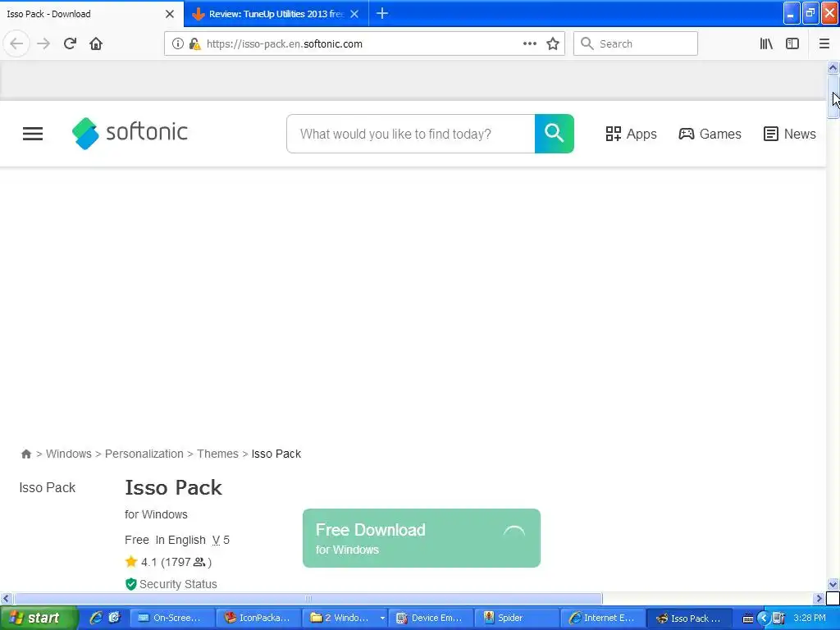Switch to Internet Explorer taskbar item
Image resolution: width=840 pixels, height=630 pixels.
click(603, 618)
